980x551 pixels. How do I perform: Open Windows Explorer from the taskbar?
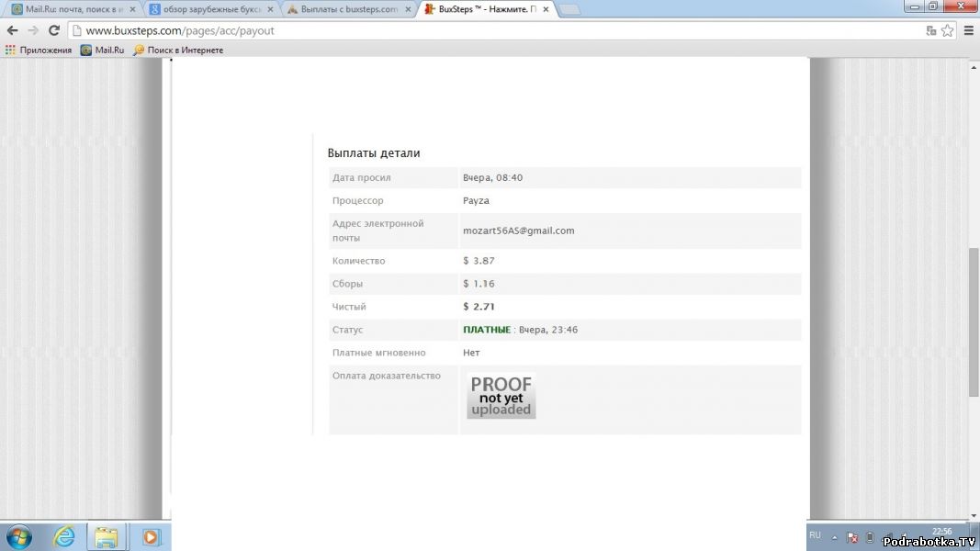107,535
